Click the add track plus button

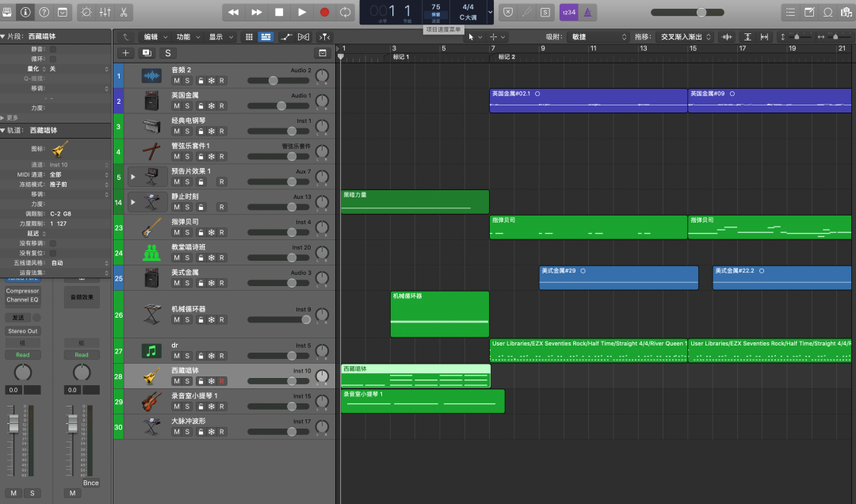click(x=125, y=53)
